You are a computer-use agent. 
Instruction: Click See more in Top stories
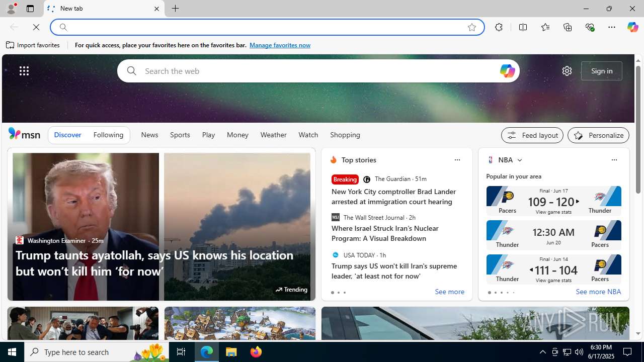point(449,292)
